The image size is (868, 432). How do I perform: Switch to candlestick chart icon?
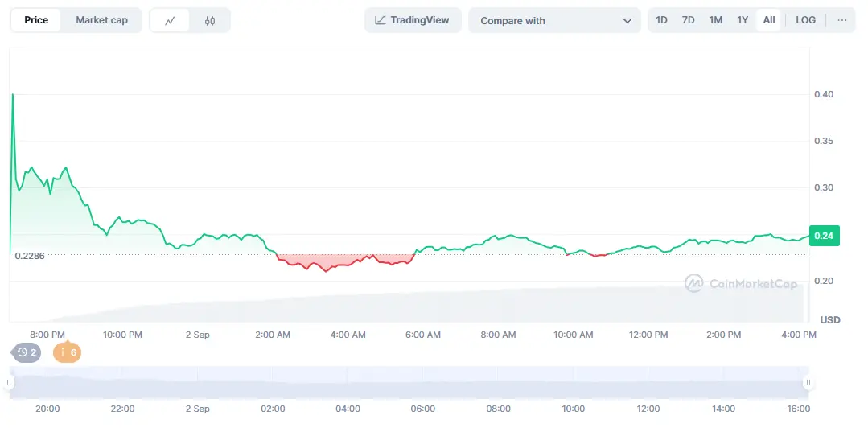click(210, 21)
